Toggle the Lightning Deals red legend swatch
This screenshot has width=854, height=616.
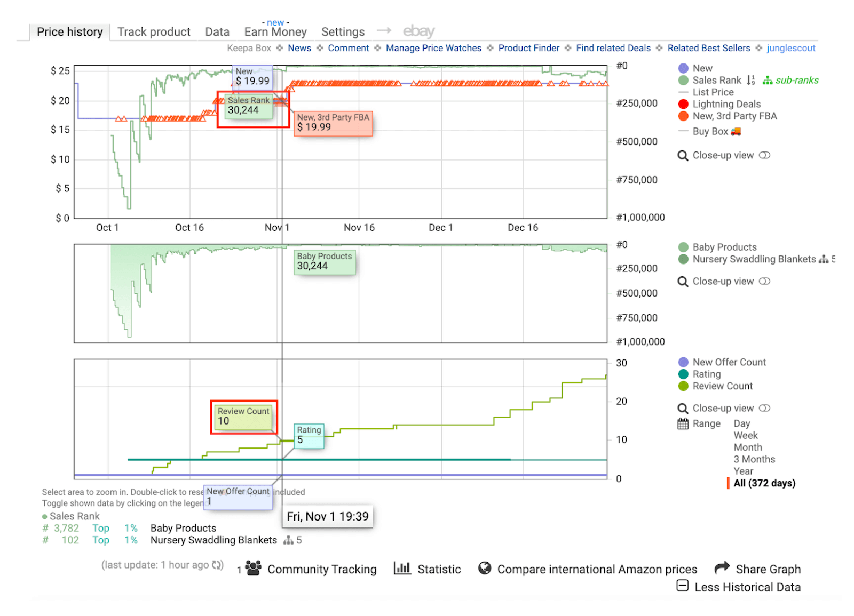coord(683,104)
